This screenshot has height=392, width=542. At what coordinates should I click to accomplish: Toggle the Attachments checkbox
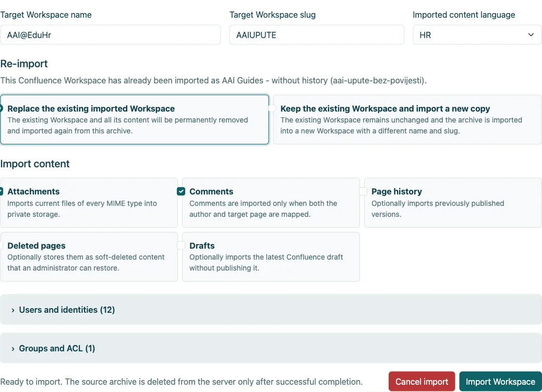(x=1, y=191)
